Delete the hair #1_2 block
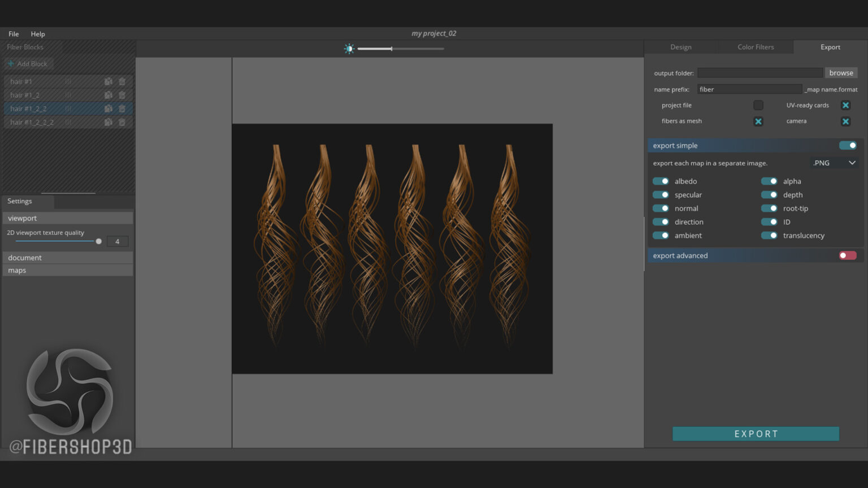The height and width of the screenshot is (488, 868). tap(122, 95)
